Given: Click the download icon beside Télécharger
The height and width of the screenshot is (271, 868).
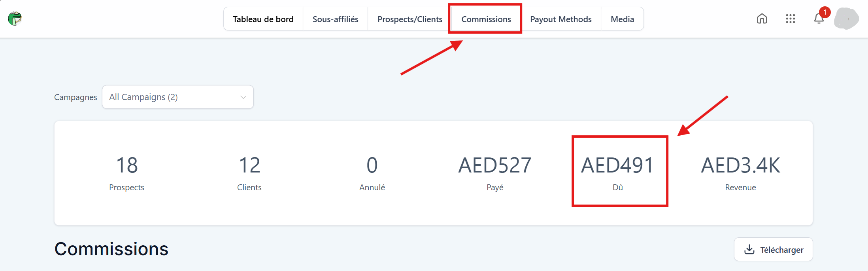Looking at the screenshot, I should click(x=749, y=249).
